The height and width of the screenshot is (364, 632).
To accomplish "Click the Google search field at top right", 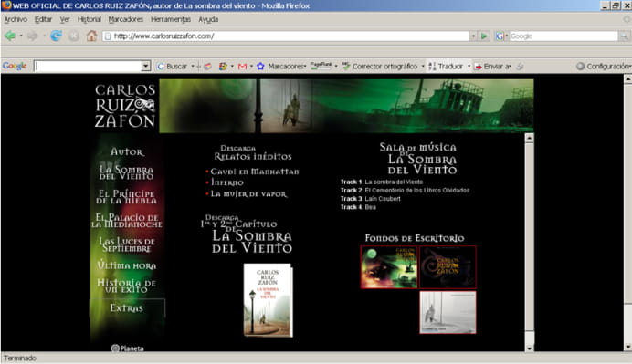I will tap(564, 36).
